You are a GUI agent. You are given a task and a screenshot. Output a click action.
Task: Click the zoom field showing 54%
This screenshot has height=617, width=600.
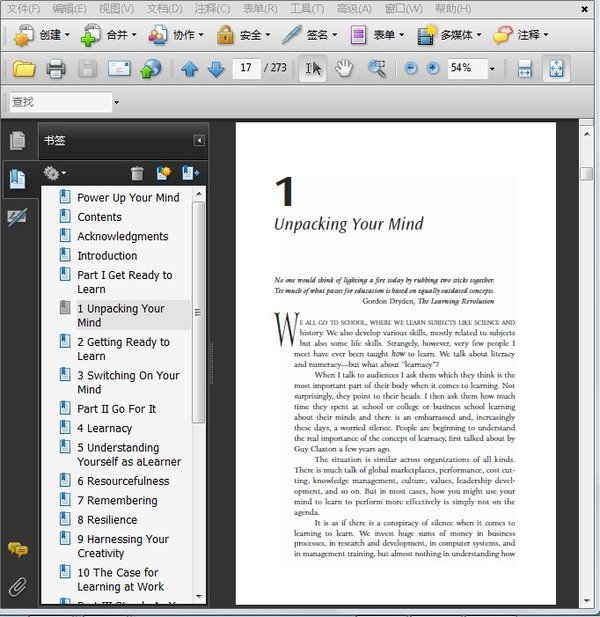[467, 68]
